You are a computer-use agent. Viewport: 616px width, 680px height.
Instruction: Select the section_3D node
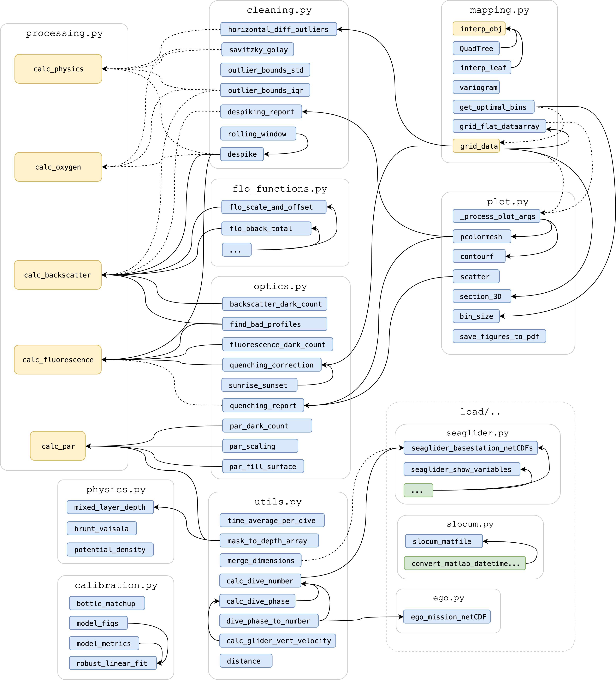tap(482, 296)
